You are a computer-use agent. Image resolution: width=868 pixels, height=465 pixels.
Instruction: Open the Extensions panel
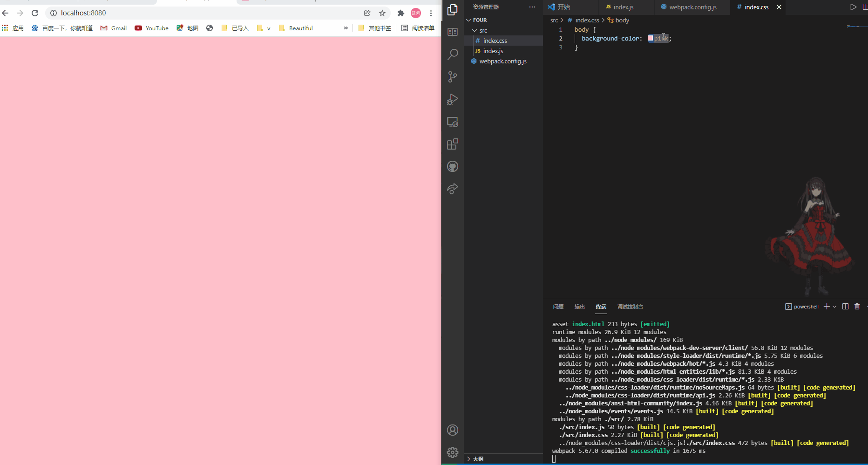point(452,144)
